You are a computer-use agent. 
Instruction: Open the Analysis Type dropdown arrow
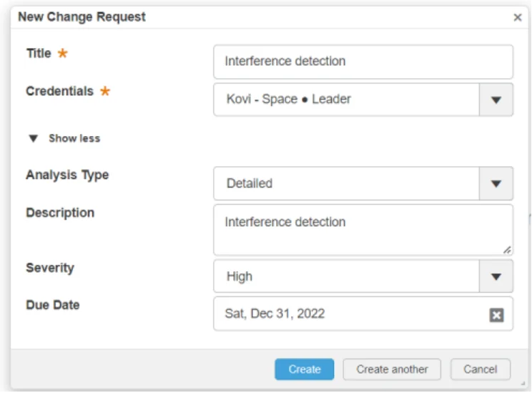pos(496,184)
